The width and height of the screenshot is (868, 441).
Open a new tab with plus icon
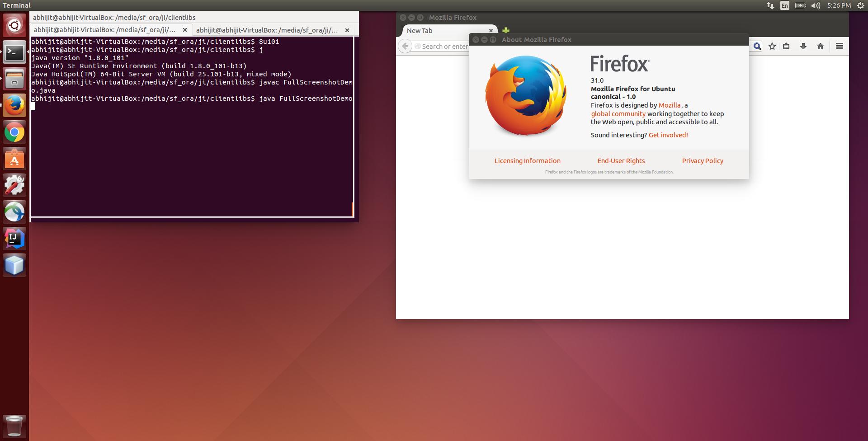point(506,30)
